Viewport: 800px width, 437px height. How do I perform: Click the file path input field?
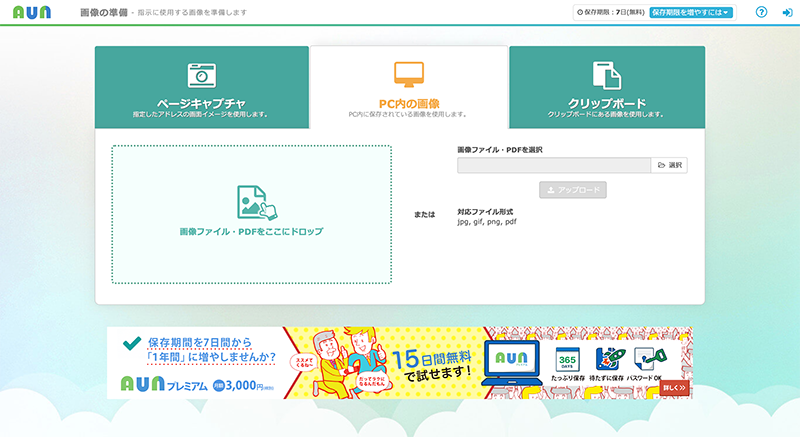553,165
